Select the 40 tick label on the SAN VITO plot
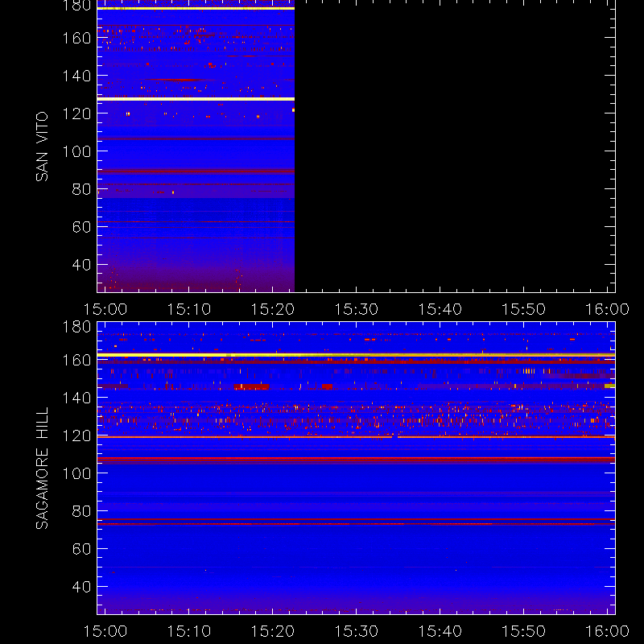Image resolution: width=644 pixels, height=644 pixels. click(x=82, y=265)
